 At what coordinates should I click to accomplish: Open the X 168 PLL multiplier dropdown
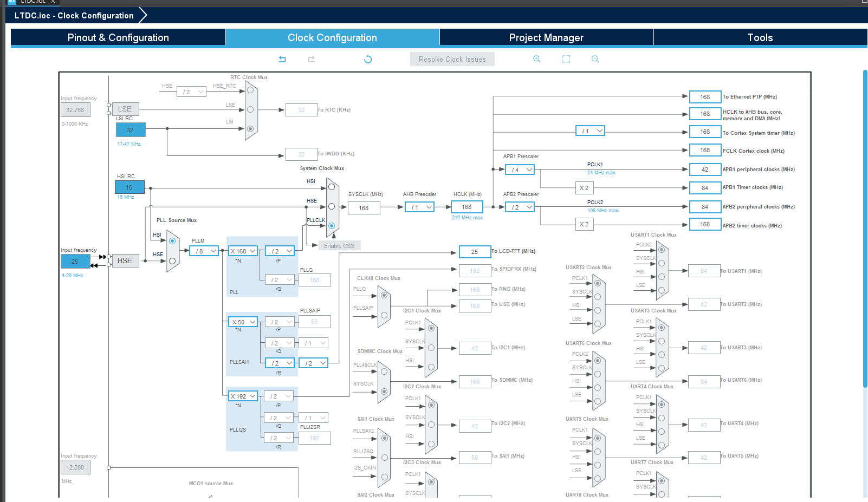242,251
